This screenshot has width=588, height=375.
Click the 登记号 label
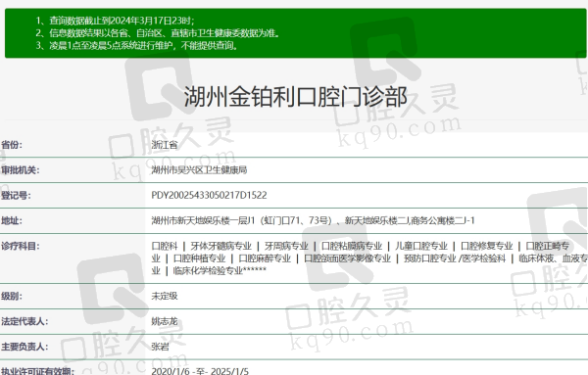click(x=16, y=195)
